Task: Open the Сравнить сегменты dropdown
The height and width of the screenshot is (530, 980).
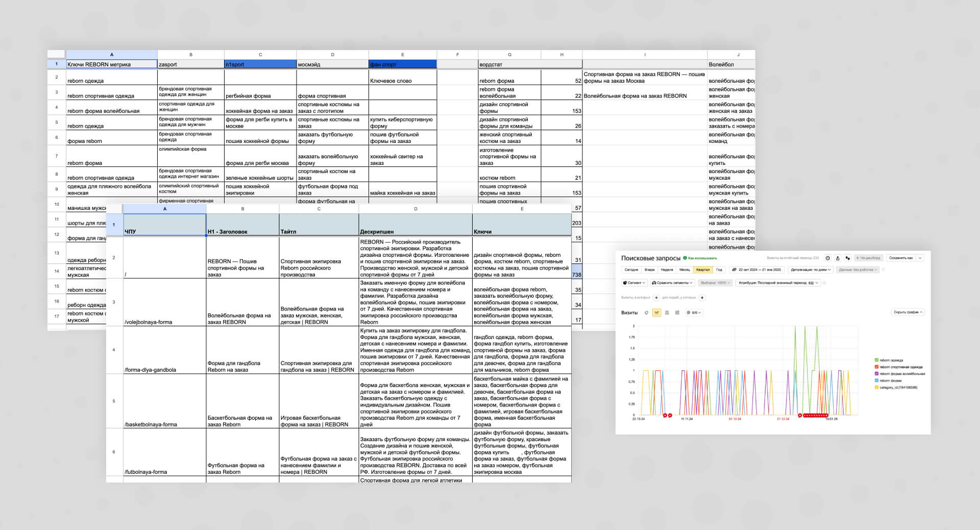Action: 672,283
